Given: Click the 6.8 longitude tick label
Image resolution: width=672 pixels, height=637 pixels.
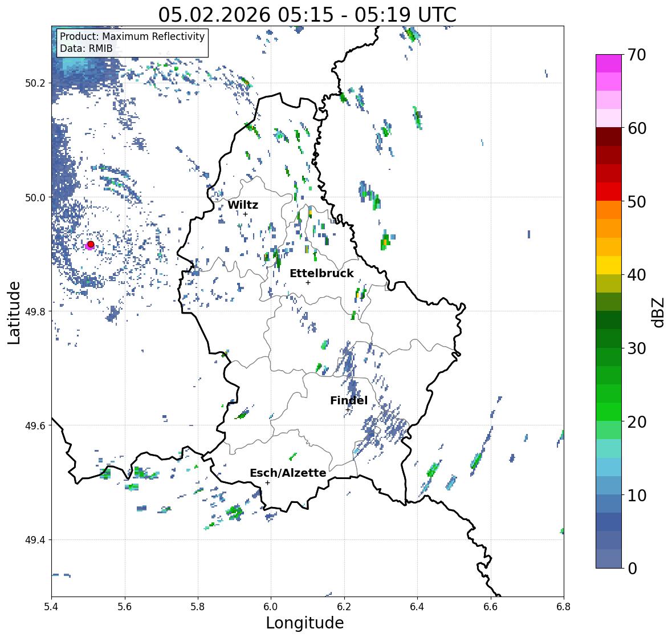Looking at the screenshot, I should 564,606.
